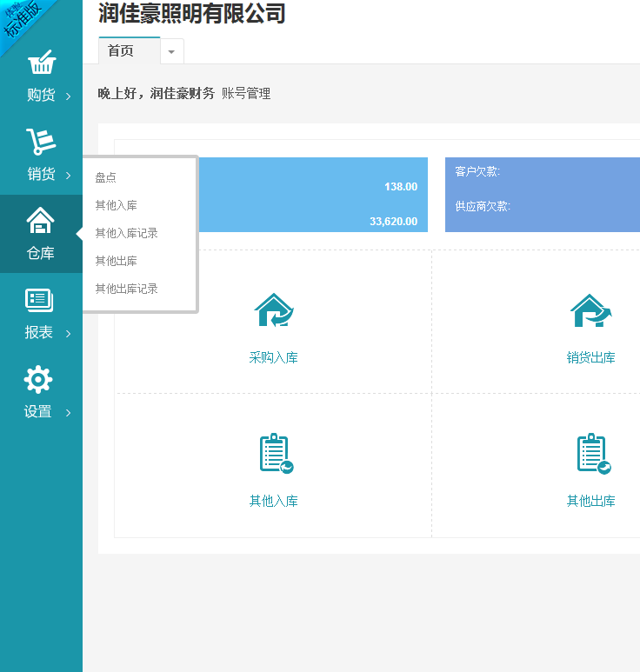Image resolution: width=640 pixels, height=672 pixels.
Task: Click the 设置 sidebar label
Action: (37, 411)
